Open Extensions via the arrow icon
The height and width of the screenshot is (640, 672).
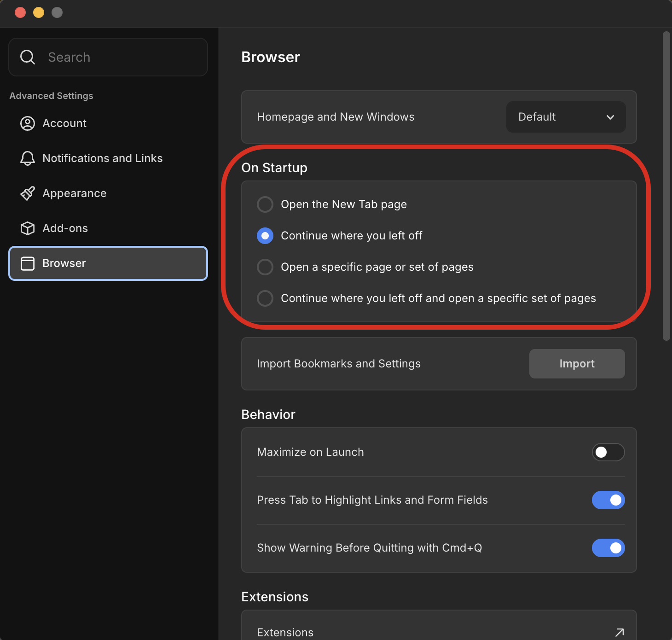click(x=620, y=632)
